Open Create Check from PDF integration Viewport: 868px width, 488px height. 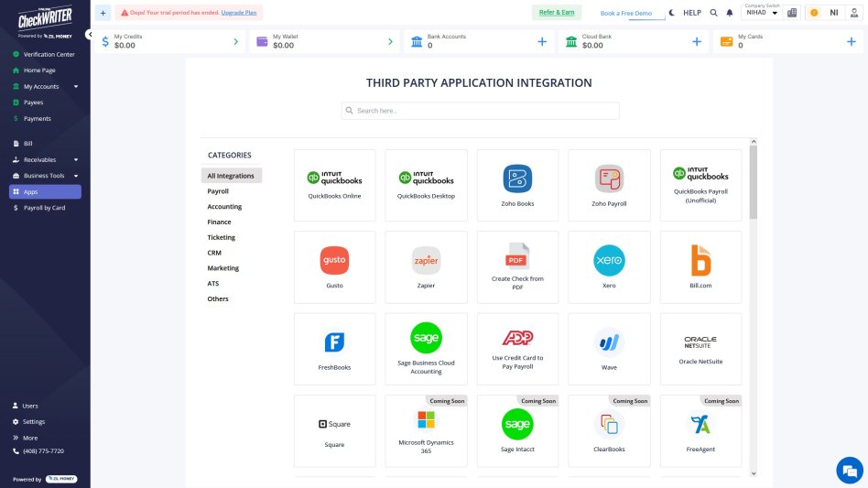[x=517, y=267]
